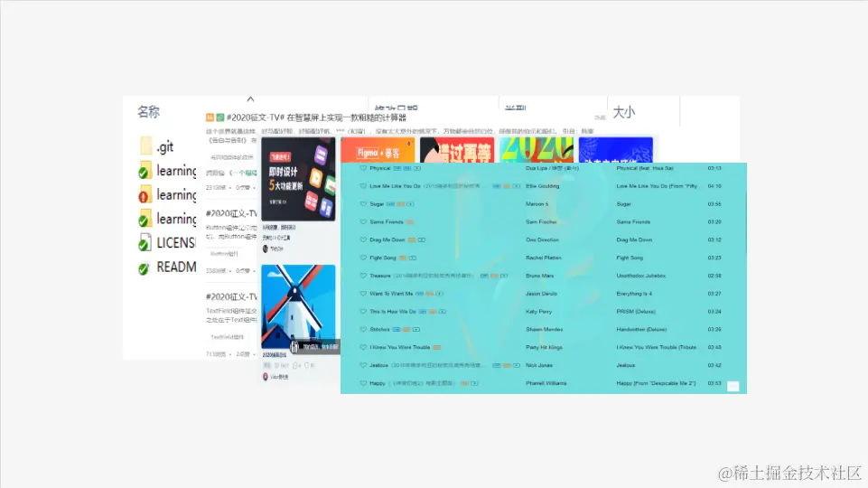Open the MV icon for Drag Me Down

(x=421, y=239)
